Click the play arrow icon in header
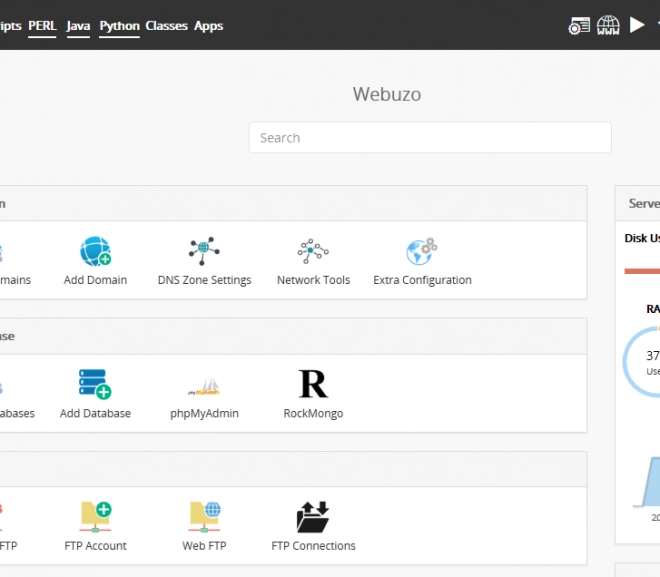660x577 pixels. point(637,25)
